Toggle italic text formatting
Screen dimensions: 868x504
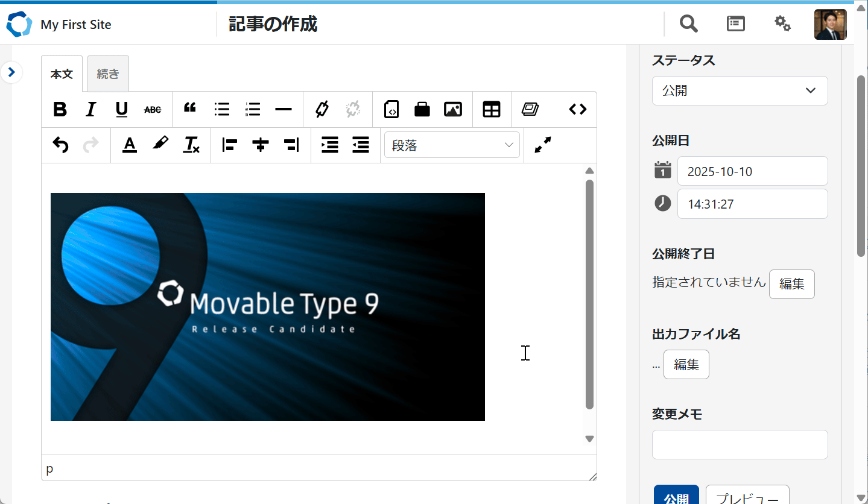(x=90, y=109)
